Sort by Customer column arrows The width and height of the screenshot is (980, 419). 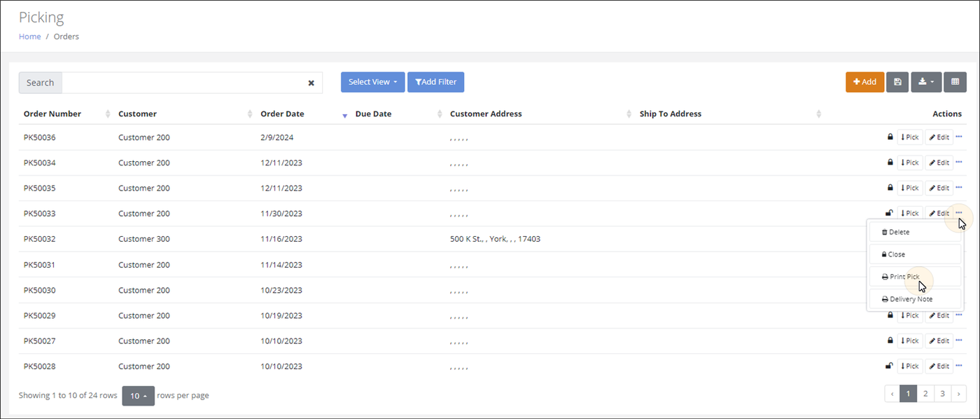(250, 114)
